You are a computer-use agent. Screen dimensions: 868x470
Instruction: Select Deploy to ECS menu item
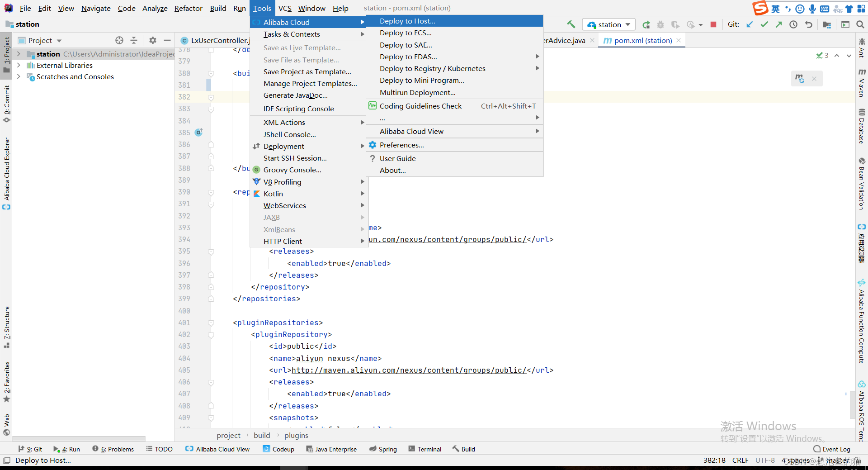coord(454,33)
